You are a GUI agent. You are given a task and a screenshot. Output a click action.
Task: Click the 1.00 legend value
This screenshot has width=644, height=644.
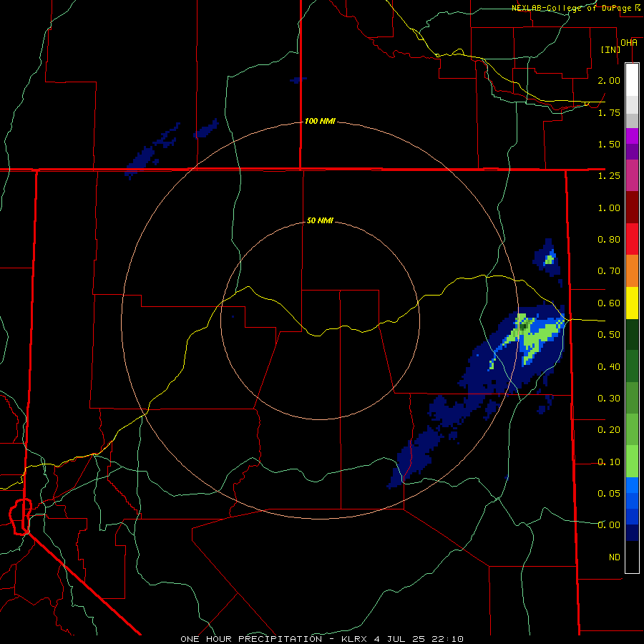pos(609,208)
